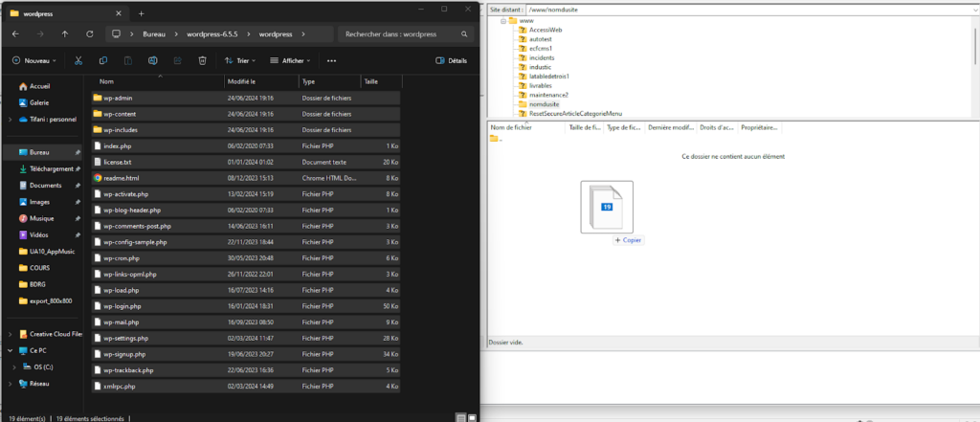980x422 pixels.
Task: Click the Delete trash can icon
Action: tap(202, 60)
